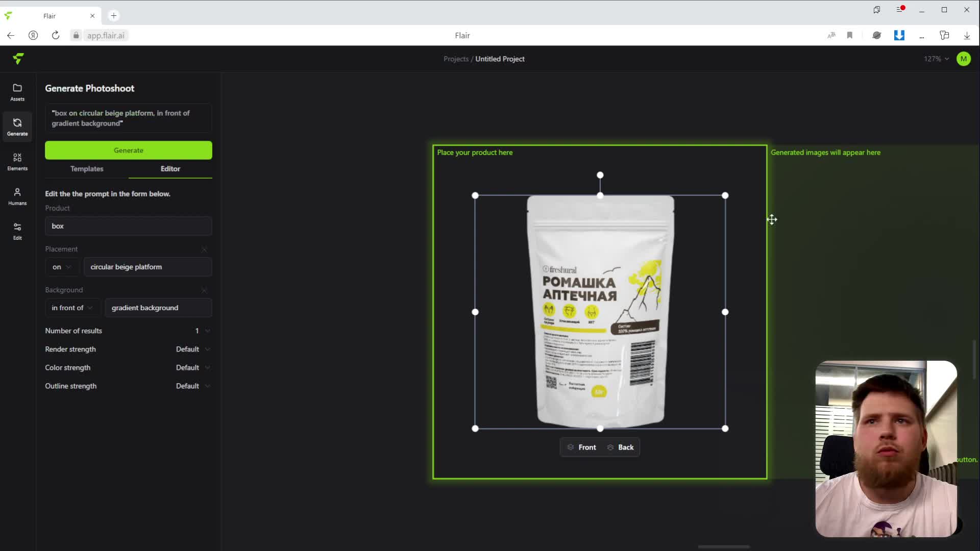Open the Elements sidebar icon
Viewport: 980px width, 551px height.
(17, 161)
